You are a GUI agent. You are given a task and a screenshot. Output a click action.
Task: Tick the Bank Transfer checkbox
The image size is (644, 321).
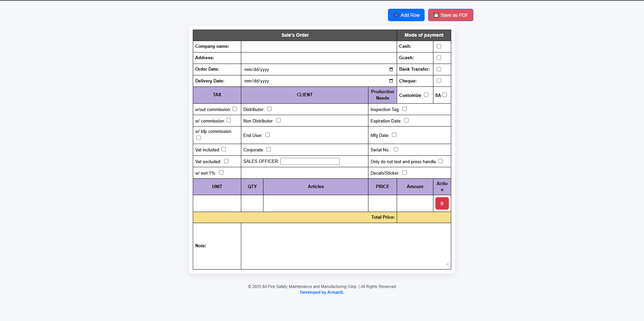(x=439, y=69)
